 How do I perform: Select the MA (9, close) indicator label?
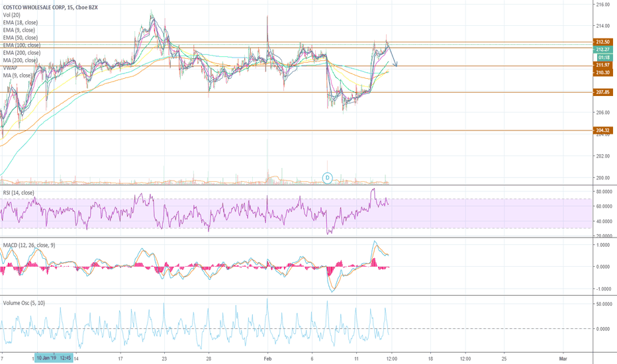coord(17,75)
